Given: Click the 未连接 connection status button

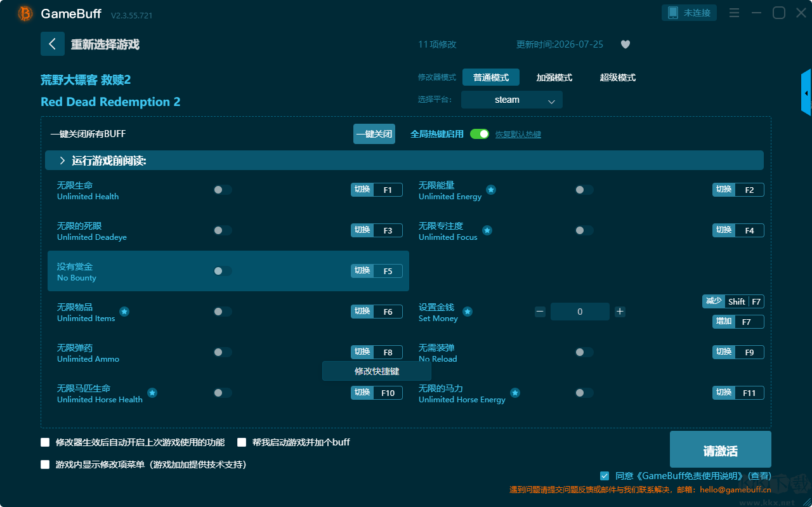Looking at the screenshot, I should pos(690,13).
